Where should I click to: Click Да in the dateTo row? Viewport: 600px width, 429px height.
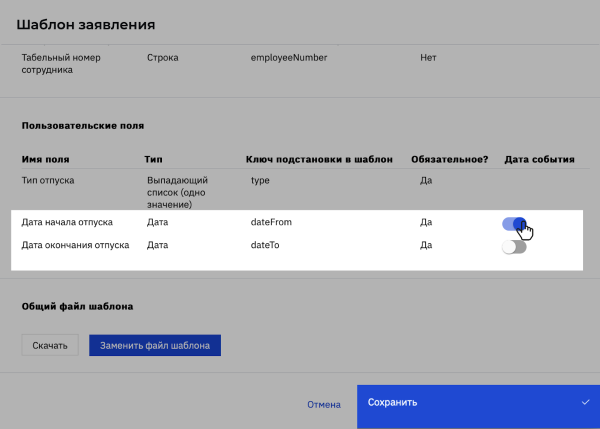tap(426, 245)
